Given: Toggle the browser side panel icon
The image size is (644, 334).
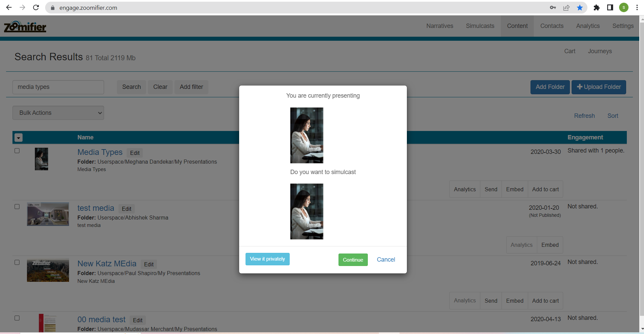Looking at the screenshot, I should click(x=610, y=7).
